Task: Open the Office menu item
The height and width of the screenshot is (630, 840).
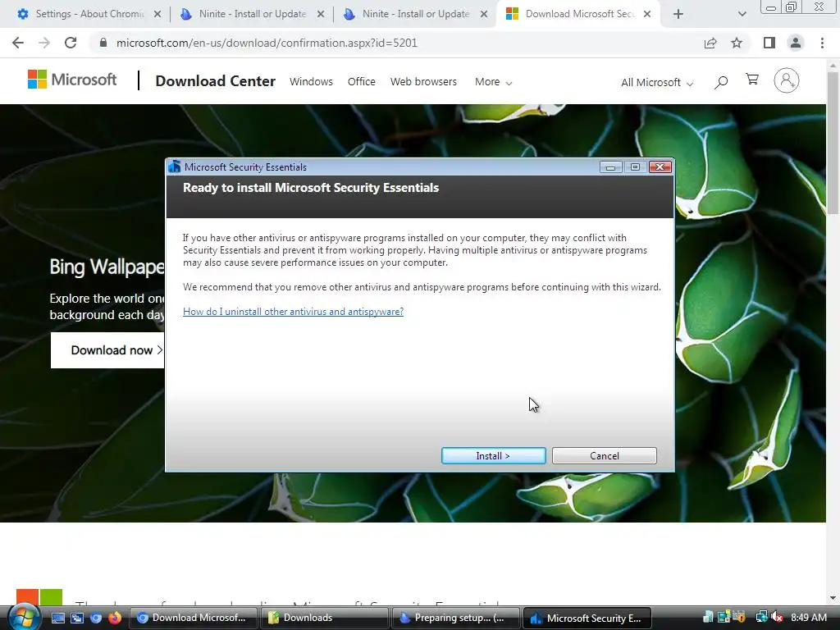Action: click(x=362, y=81)
